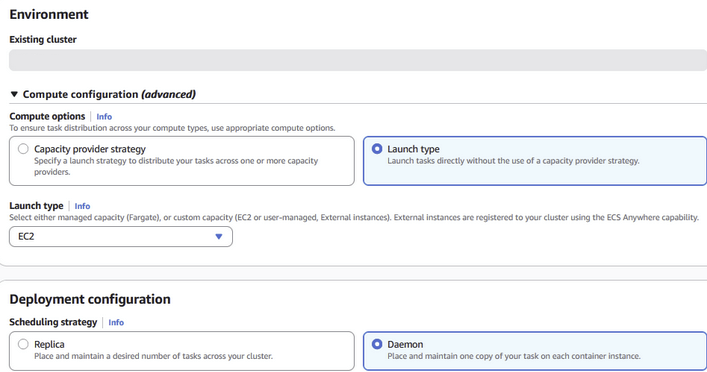707x372 pixels.
Task: Choose the Replica scheduling strategy
Action: (23, 344)
